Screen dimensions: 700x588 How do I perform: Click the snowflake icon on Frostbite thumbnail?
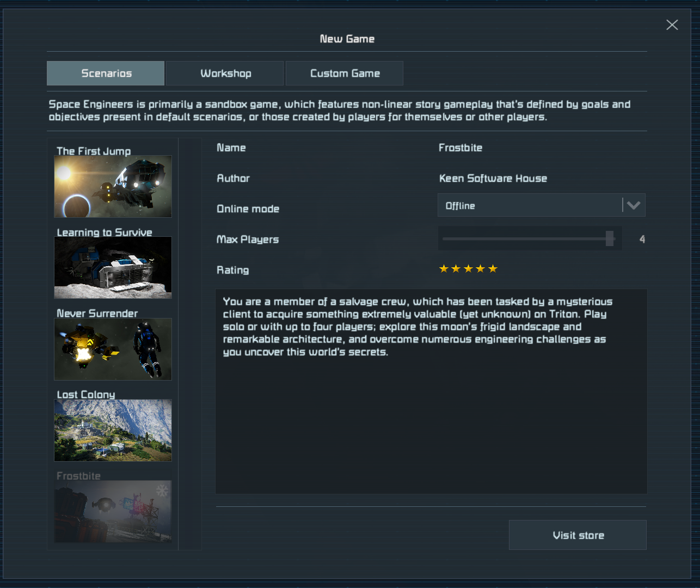[x=162, y=491]
